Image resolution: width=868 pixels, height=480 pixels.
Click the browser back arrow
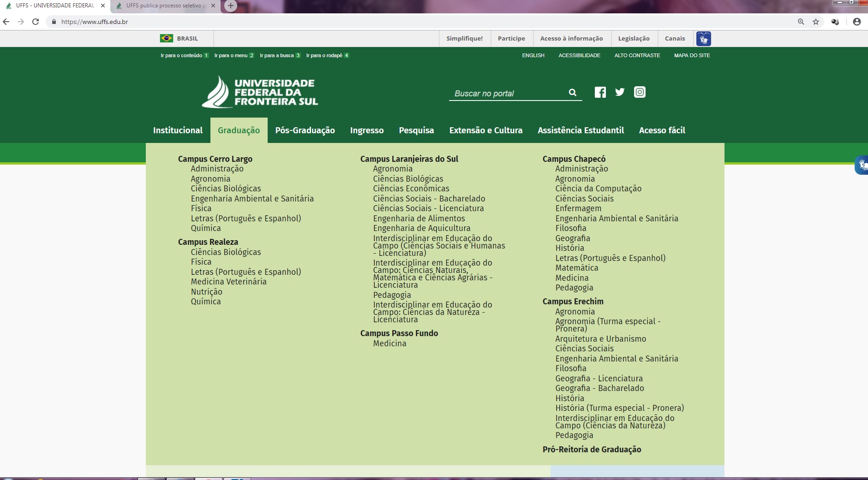coord(6,22)
